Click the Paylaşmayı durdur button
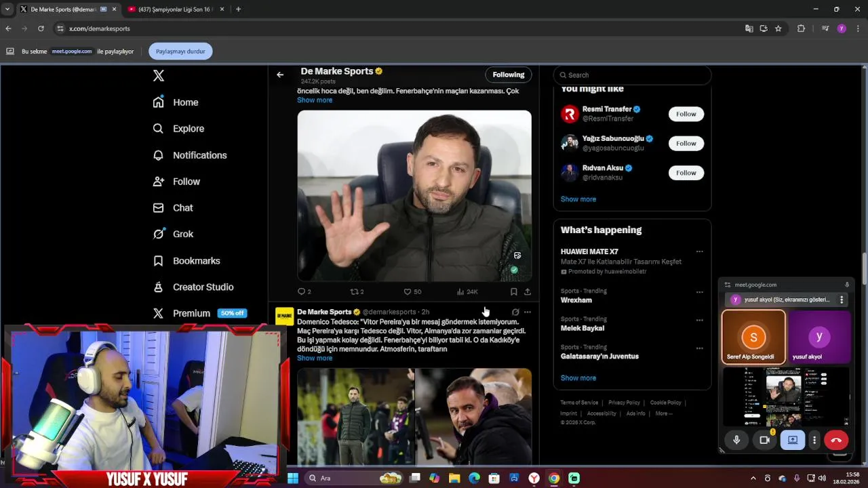This screenshot has width=868, height=488. pyautogui.click(x=180, y=52)
